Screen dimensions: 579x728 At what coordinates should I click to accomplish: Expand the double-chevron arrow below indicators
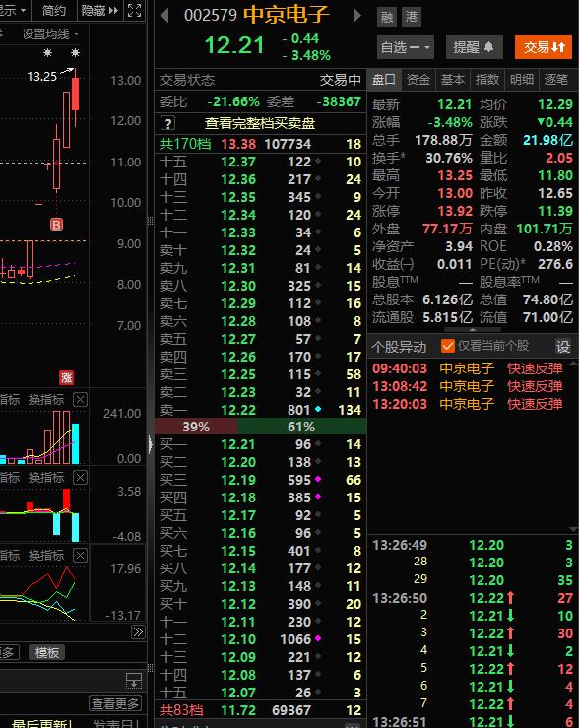tap(138, 631)
